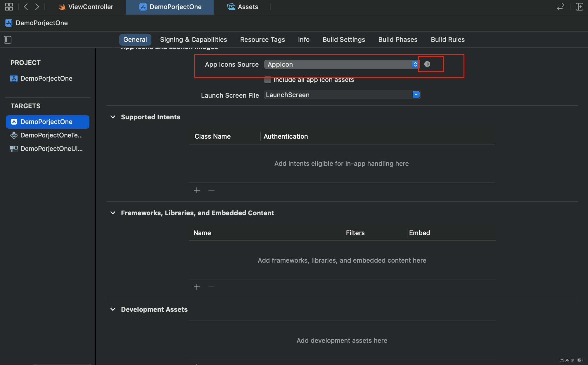This screenshot has height=365, width=588.
Task: Add a framework with plus button
Action: (x=197, y=287)
